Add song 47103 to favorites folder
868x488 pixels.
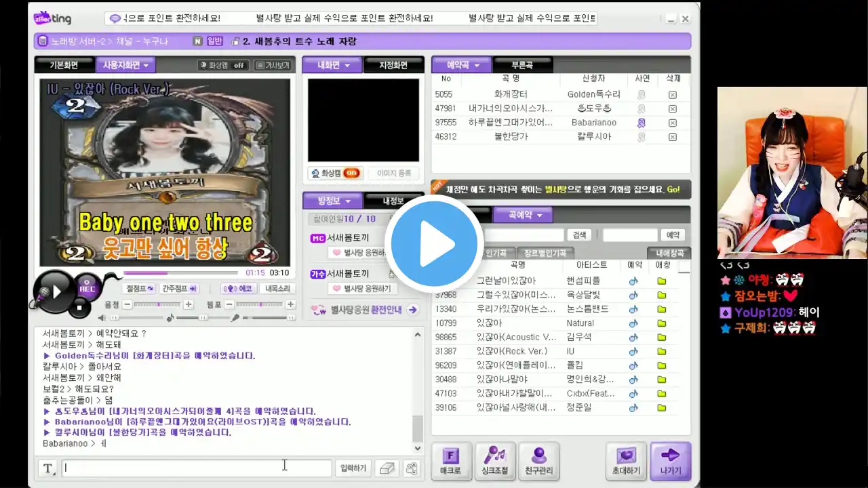coord(662,394)
